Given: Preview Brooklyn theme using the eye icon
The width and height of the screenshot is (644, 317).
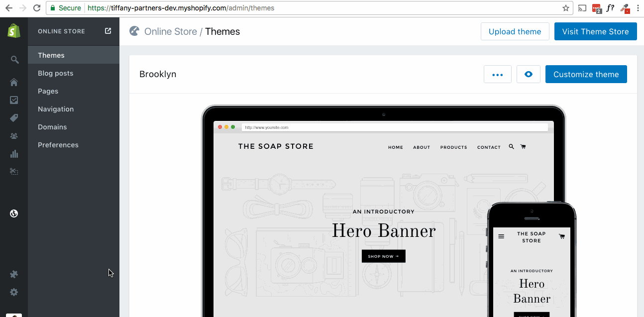Looking at the screenshot, I should 528,74.
